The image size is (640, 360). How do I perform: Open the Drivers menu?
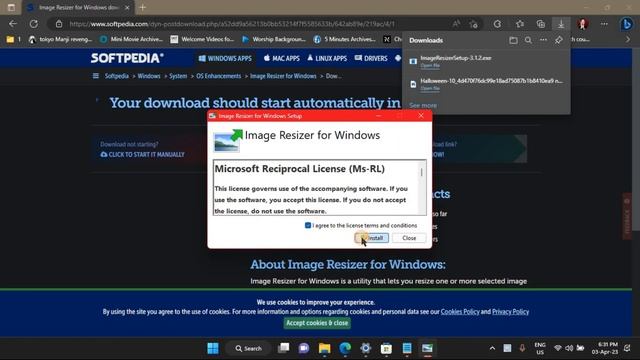[x=371, y=58]
